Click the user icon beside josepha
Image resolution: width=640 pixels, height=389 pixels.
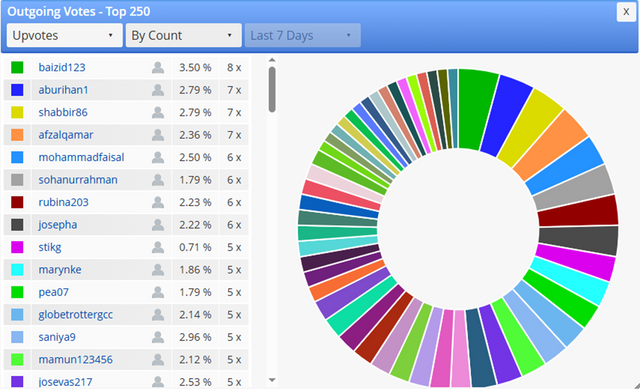[x=158, y=225]
